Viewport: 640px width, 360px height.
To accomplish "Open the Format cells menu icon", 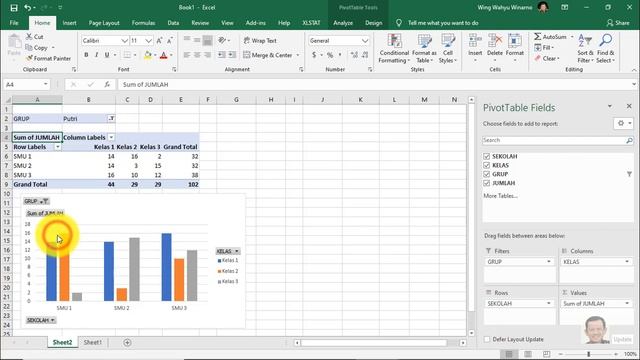I will coord(515,41).
